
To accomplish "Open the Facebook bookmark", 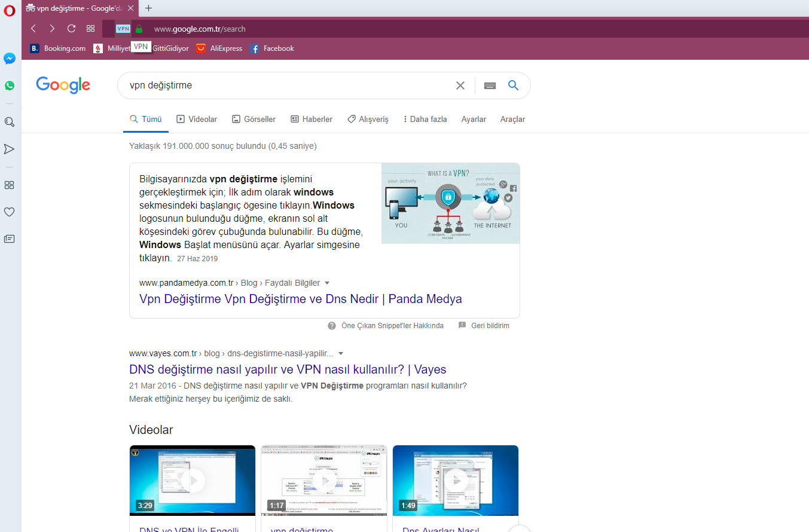I will click(x=272, y=48).
